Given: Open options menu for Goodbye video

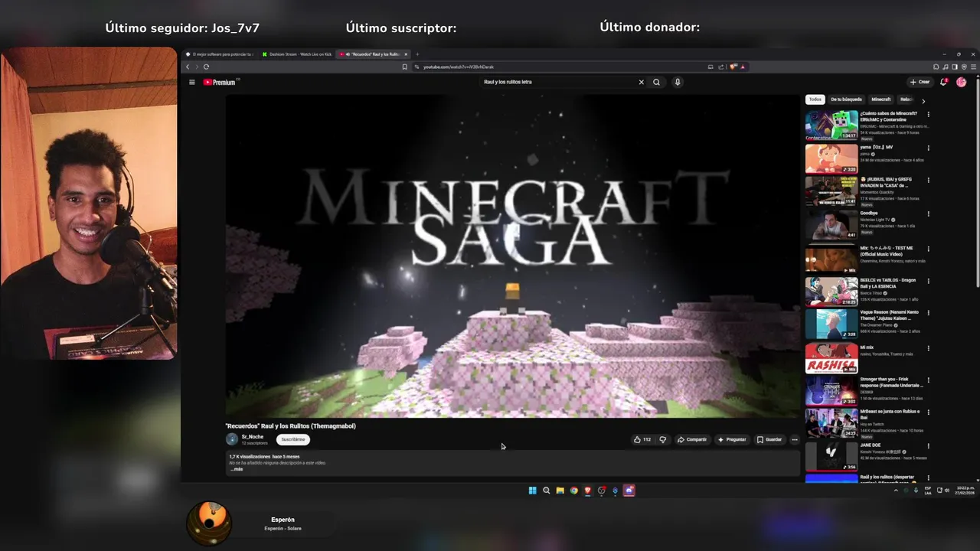Looking at the screenshot, I should (929, 214).
